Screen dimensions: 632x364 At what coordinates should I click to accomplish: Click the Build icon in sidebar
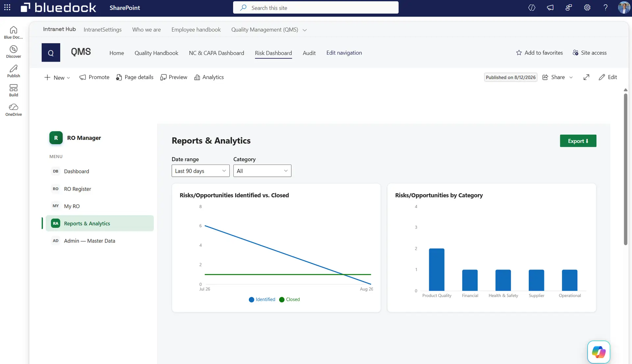(13, 91)
